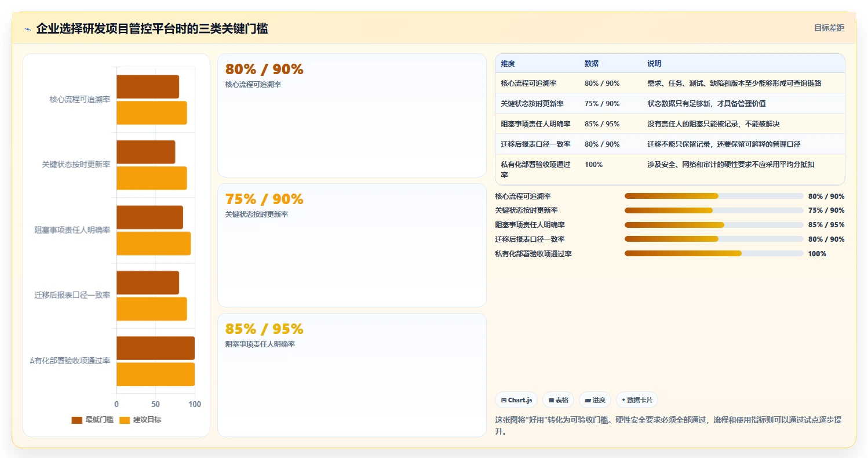Screen dimensions: 868x458
Task: Click the dark 最低门槛 bar for 私有化部署验收项通过率
Action: point(155,348)
